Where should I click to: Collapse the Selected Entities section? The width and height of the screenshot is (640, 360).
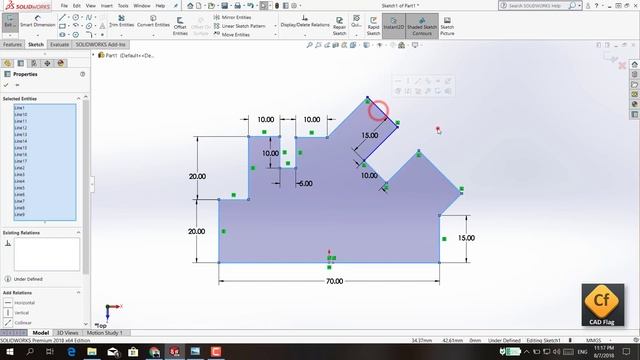tap(78, 98)
